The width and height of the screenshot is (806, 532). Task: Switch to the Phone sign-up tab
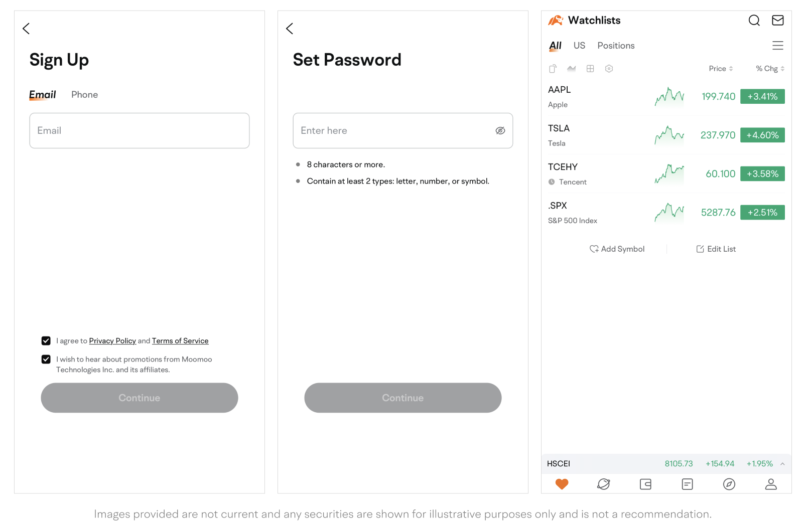pyautogui.click(x=84, y=95)
